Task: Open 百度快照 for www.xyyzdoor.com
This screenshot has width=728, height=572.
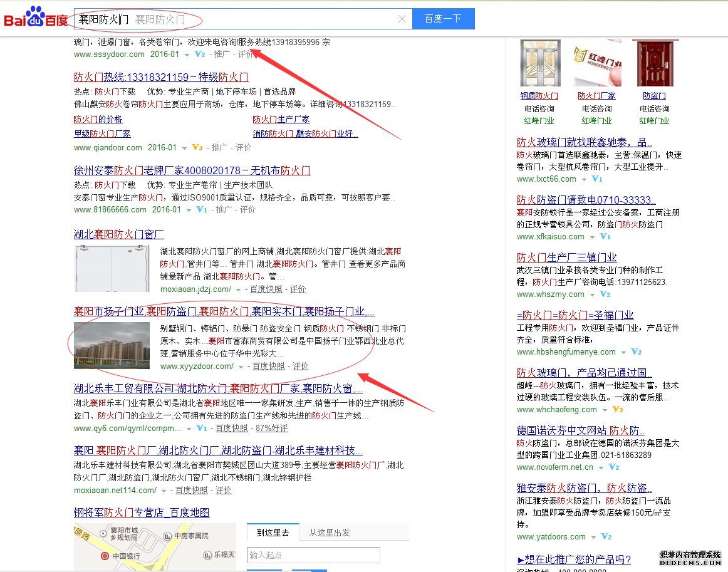Action: [269, 367]
